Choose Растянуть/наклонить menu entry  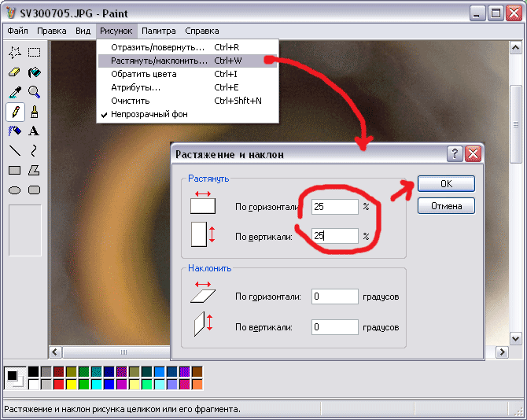[159, 61]
